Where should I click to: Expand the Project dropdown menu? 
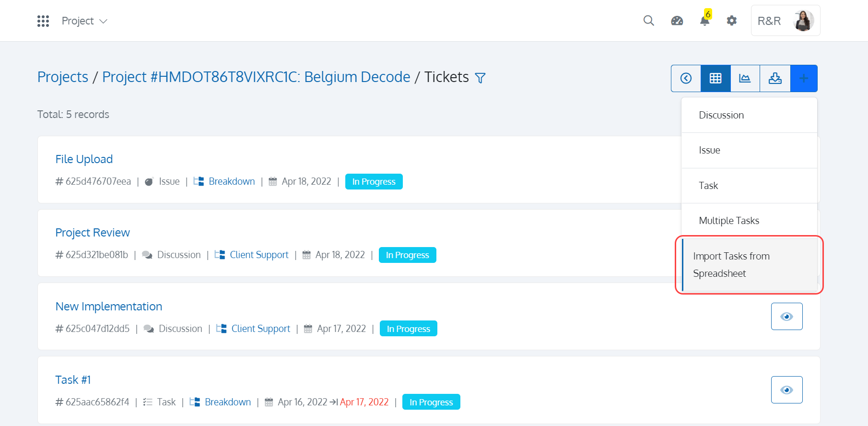tap(84, 21)
